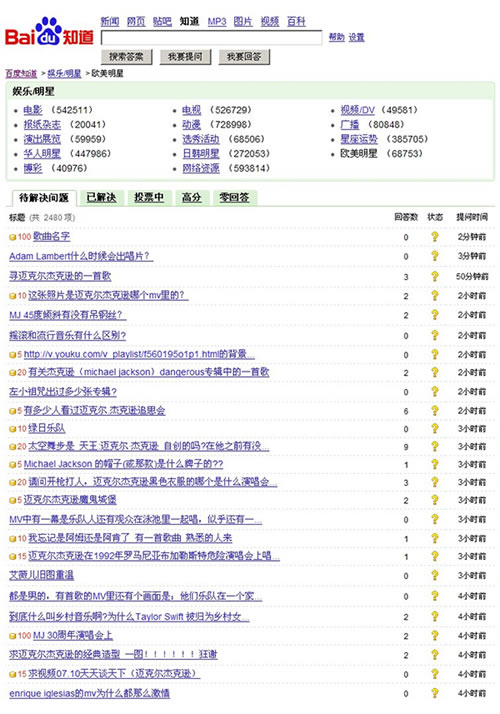The image size is (500, 714).
Task: Click the coin icon beside 迈克尔杰克逊魔鬼城堡
Action: pyautogui.click(x=13, y=500)
